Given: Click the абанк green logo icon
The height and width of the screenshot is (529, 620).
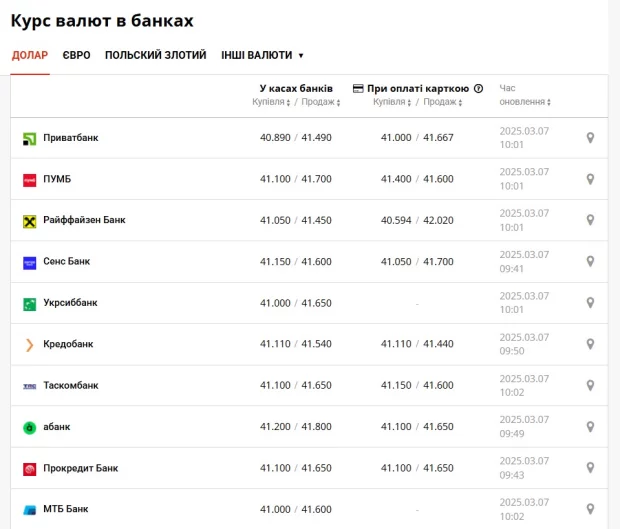Looking at the screenshot, I should [x=29, y=427].
